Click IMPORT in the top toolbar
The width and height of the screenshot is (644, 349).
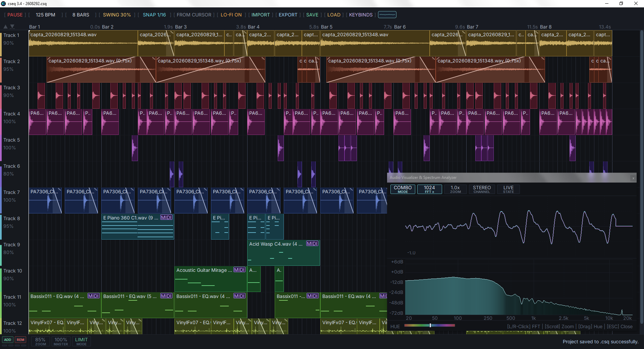tap(261, 15)
